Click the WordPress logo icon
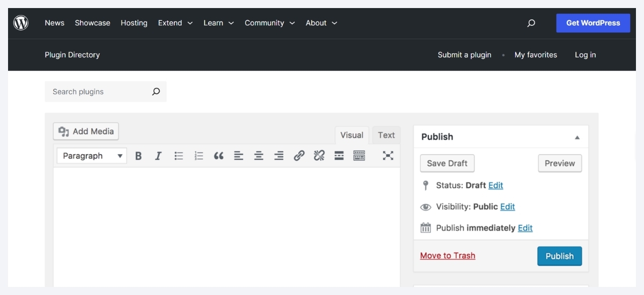The image size is (644, 295). [x=21, y=23]
